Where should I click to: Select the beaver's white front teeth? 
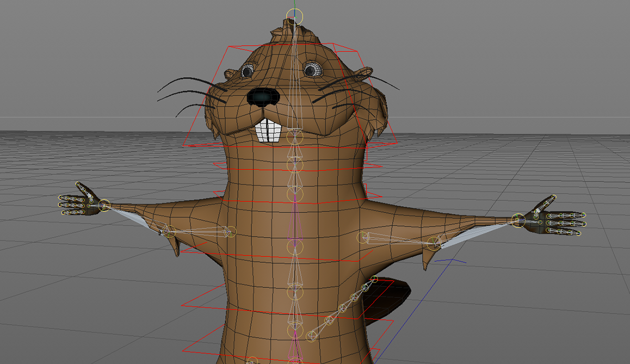pos(269,130)
